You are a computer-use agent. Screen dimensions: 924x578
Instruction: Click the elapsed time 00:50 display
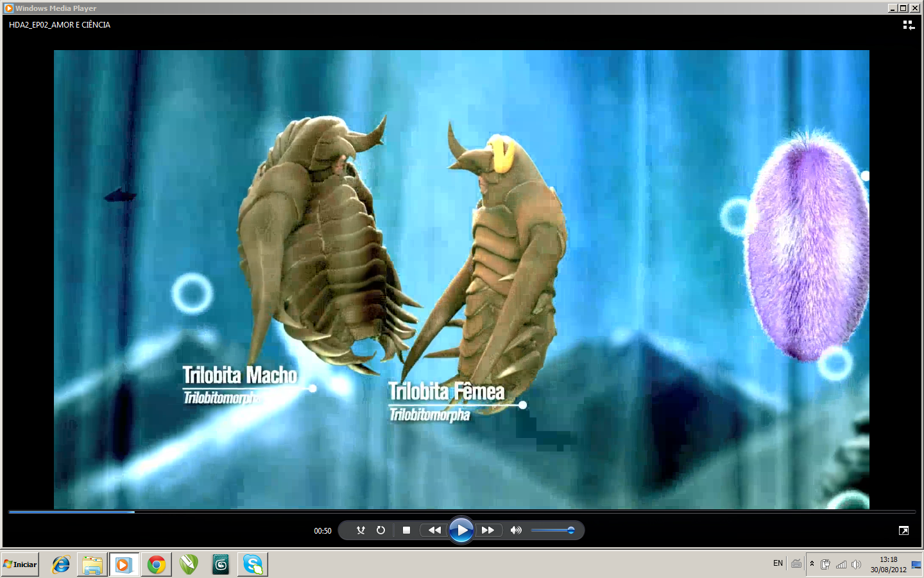point(322,531)
